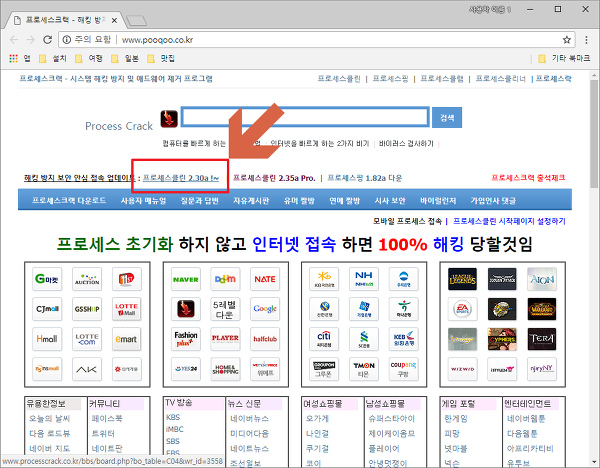Open 바이럴런처 menu item
Viewport: 600px width, 468px height.
click(x=438, y=201)
